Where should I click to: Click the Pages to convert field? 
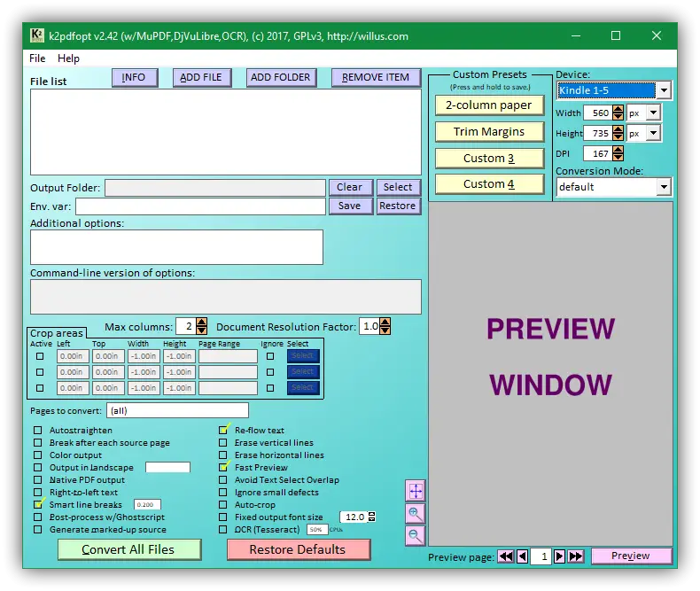177,410
